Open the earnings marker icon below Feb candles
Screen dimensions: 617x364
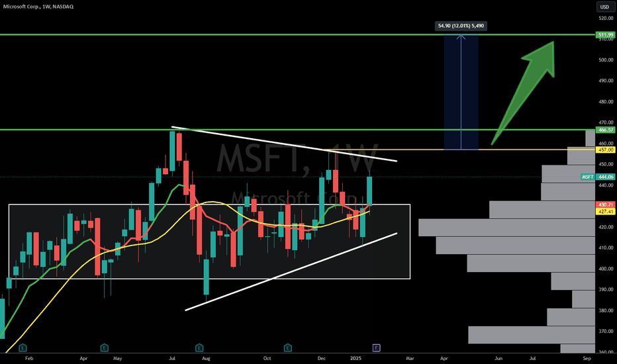point(23,347)
